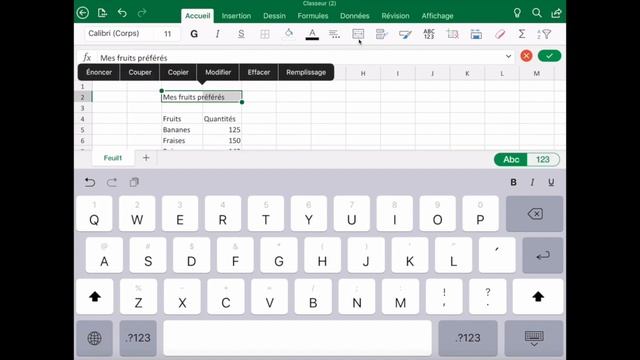
Task: Open AutoSum sigma icon
Action: (522, 34)
